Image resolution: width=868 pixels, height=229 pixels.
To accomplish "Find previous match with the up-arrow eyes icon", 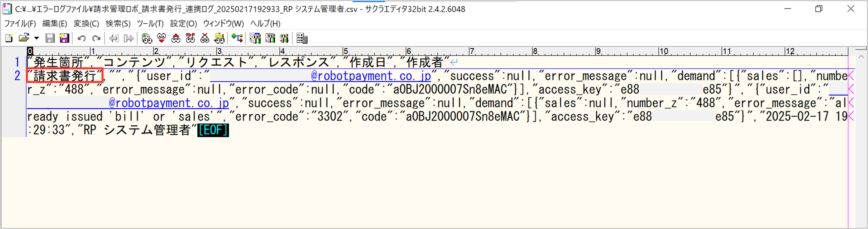I will pos(176,38).
